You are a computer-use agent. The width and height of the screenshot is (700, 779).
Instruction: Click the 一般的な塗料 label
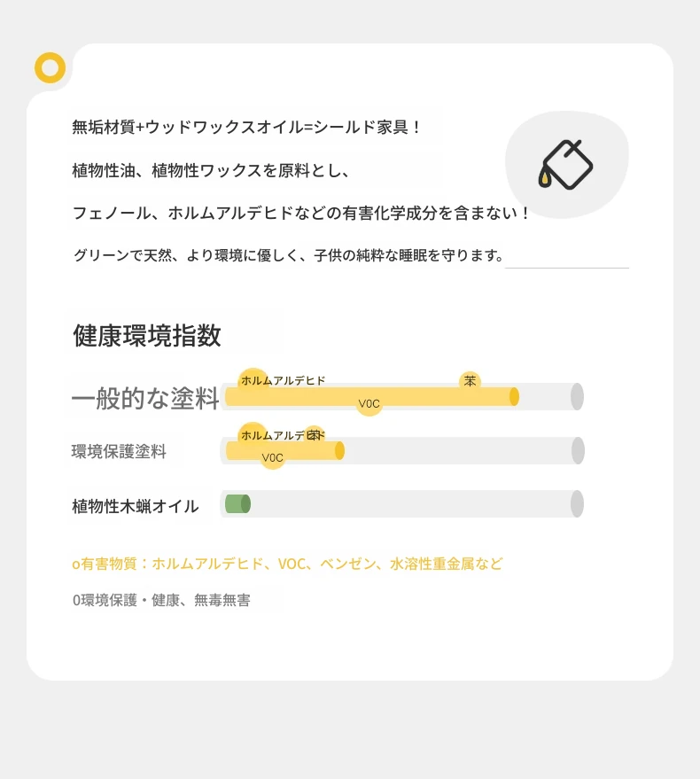tap(145, 398)
